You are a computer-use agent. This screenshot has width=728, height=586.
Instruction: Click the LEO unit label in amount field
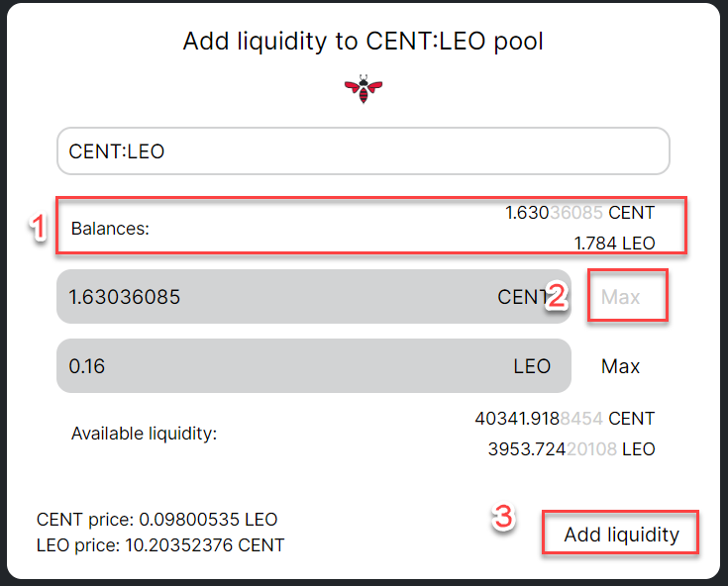[532, 366]
